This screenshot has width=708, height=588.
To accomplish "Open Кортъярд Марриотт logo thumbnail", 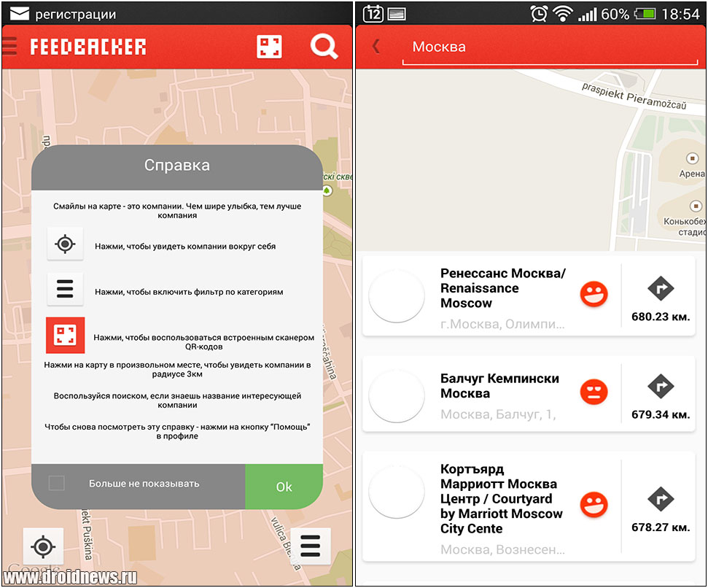I will (x=397, y=492).
